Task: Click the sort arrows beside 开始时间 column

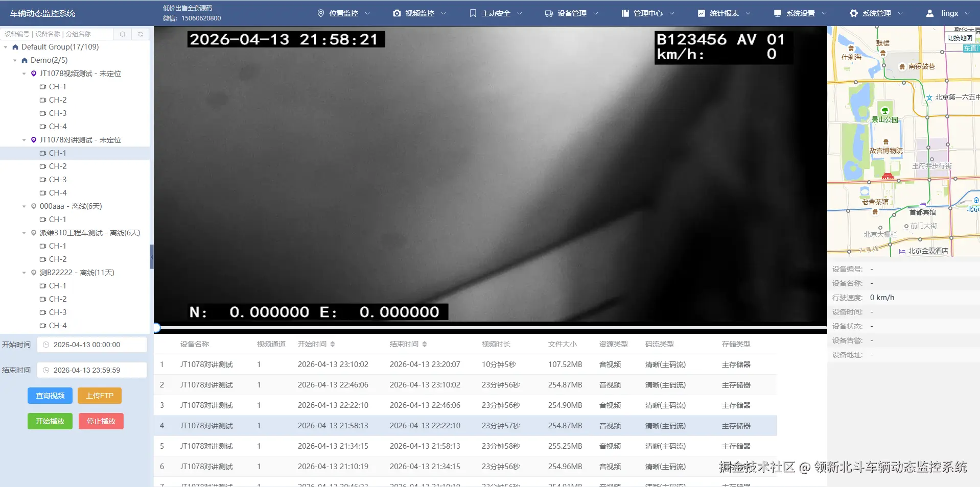Action: 333,344
